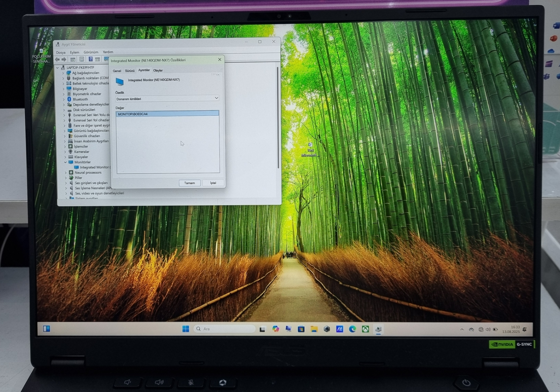This screenshot has height=392, width=560.
Task: Click the Bluetooth category icon
Action: click(x=69, y=99)
